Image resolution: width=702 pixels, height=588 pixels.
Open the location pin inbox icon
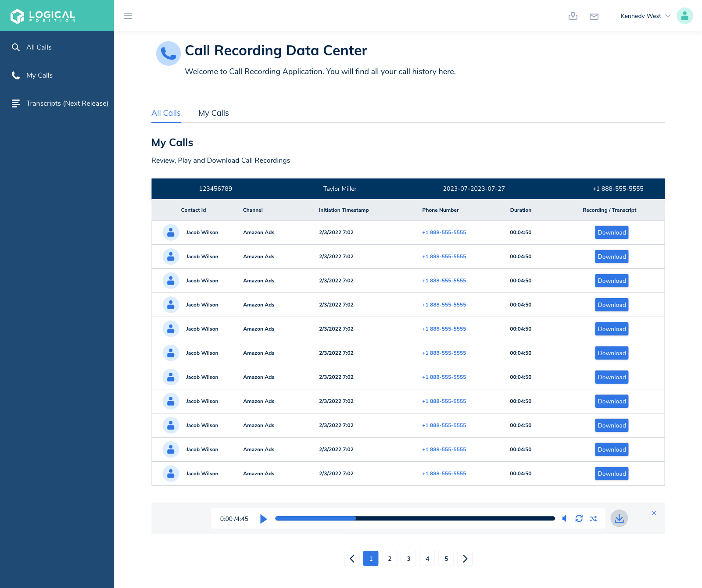click(573, 16)
